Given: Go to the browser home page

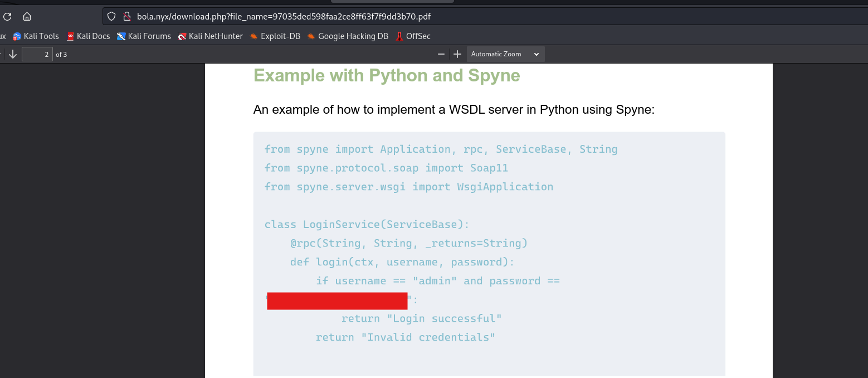Looking at the screenshot, I should (x=27, y=17).
